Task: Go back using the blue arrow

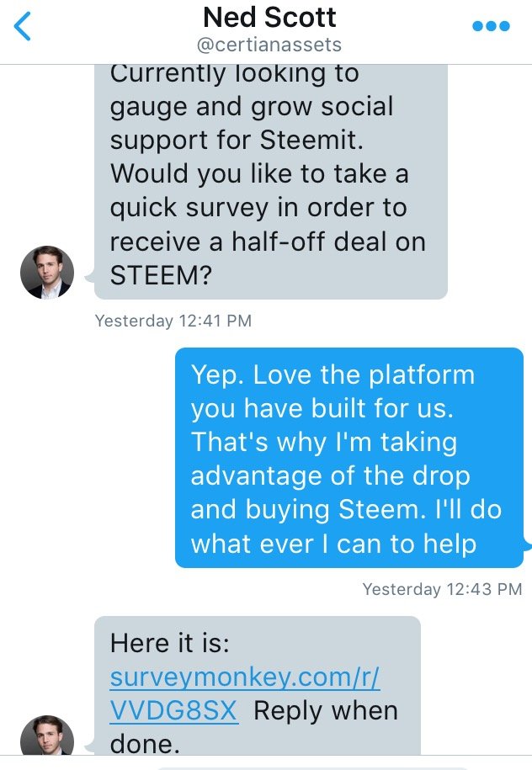Action: tap(23, 26)
